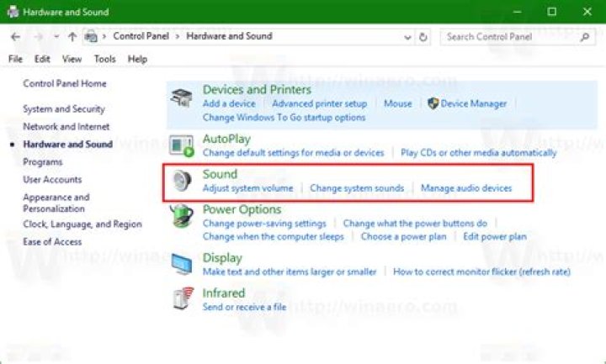The image size is (606, 364).
Task: Click the forward navigation arrow
Action: (x=38, y=37)
